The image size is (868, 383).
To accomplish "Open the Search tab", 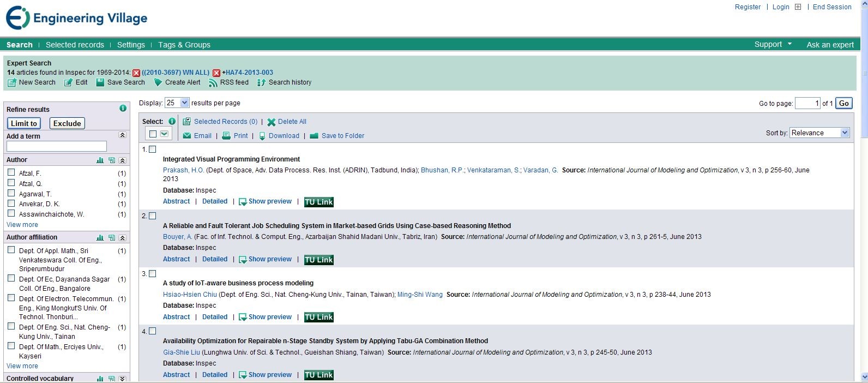I will coord(20,45).
